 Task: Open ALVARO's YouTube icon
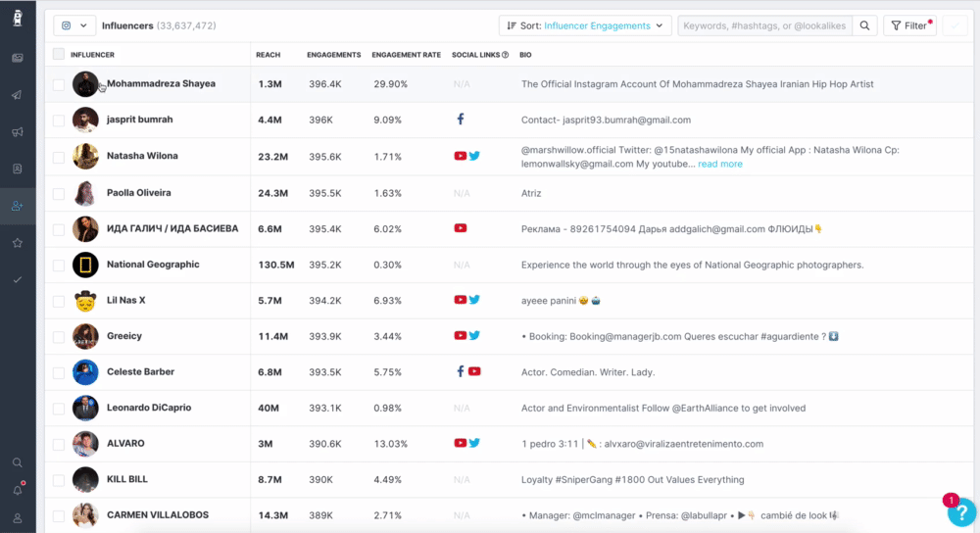460,443
